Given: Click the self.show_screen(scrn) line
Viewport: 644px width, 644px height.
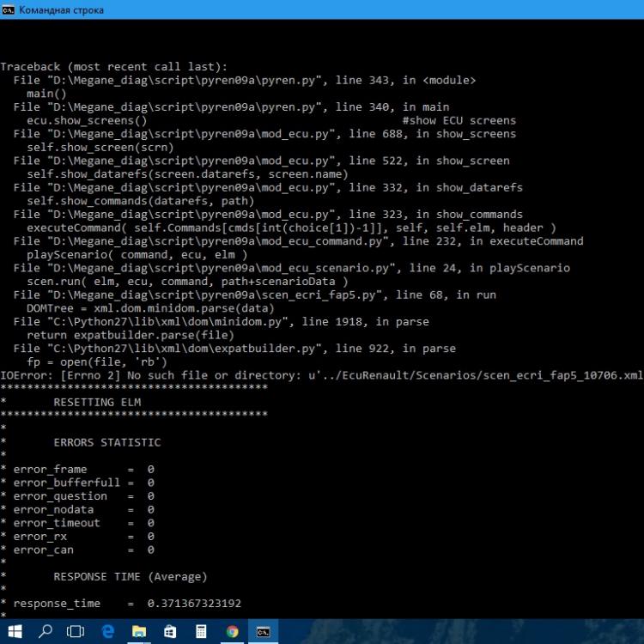Looking at the screenshot, I should coord(100,148).
